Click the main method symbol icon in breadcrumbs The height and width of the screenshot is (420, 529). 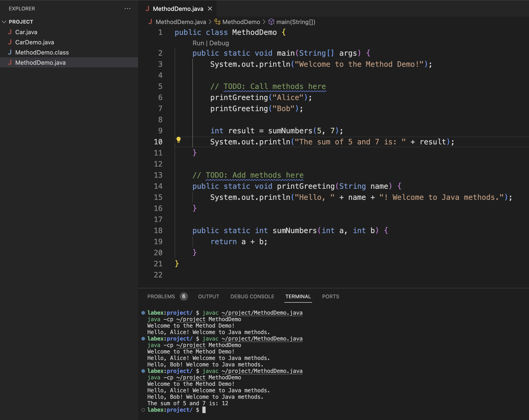(271, 22)
